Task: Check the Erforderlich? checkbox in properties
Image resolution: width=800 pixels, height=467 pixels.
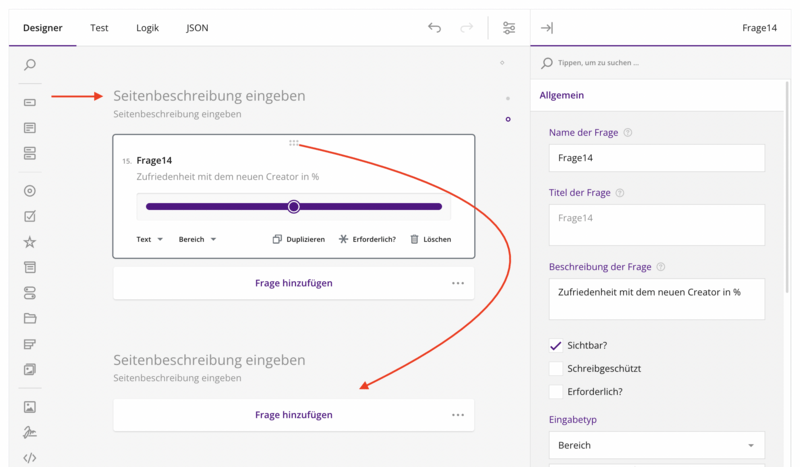Action: (x=556, y=391)
